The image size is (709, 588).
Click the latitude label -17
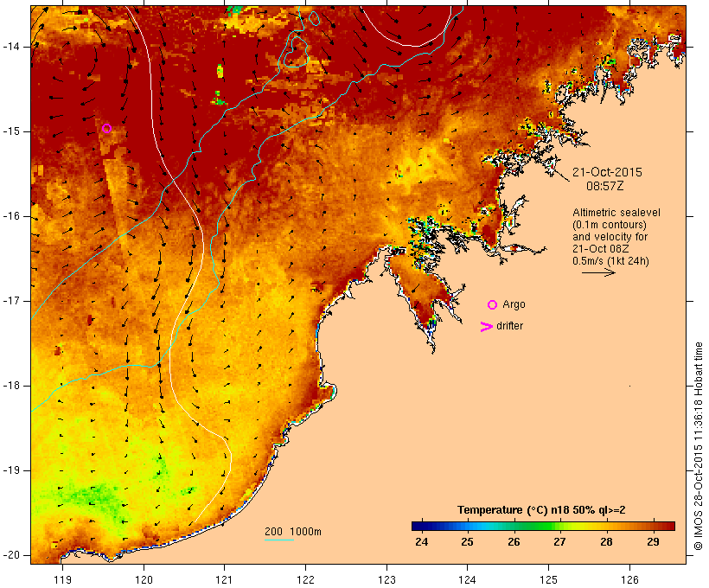(11, 301)
